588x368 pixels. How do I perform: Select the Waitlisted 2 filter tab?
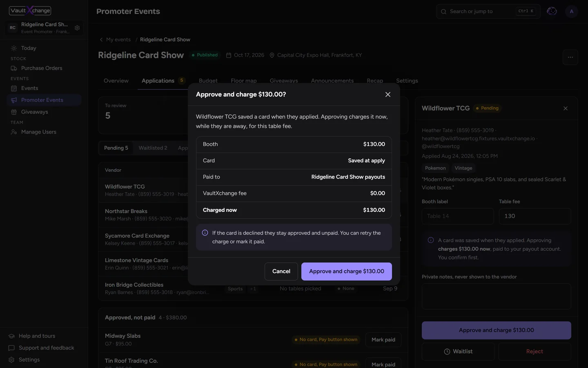(x=153, y=148)
